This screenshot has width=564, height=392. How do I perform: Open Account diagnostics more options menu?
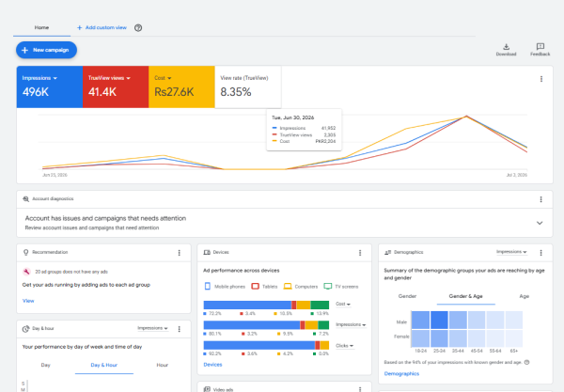[x=541, y=199]
